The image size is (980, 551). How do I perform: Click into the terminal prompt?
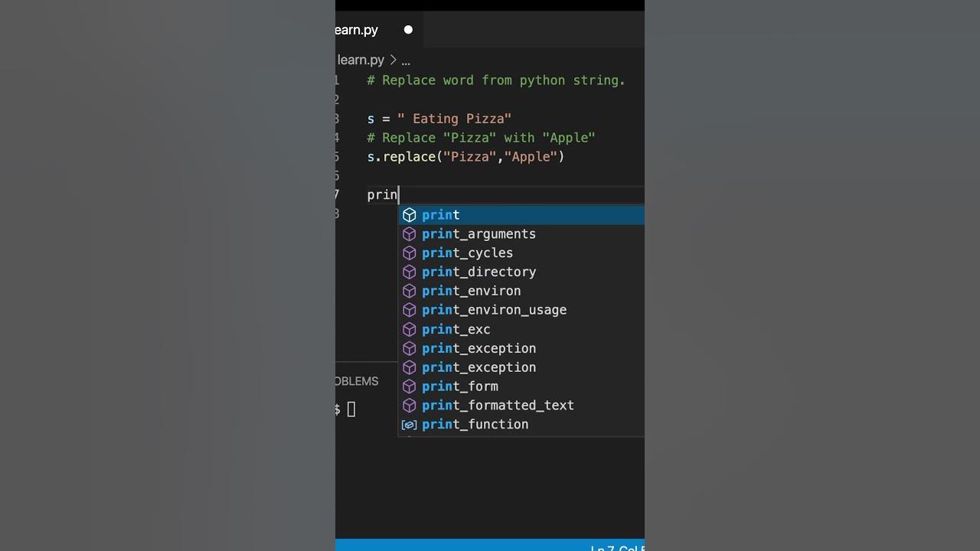(x=351, y=409)
